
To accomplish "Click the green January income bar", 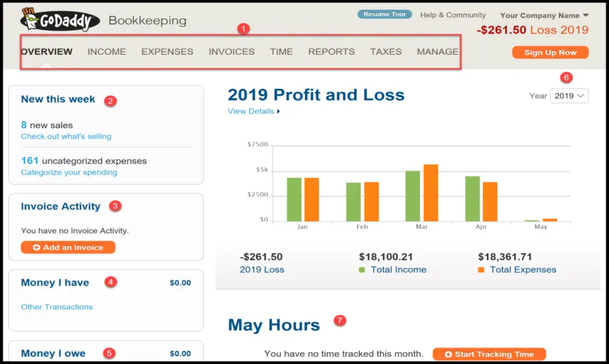I will 294,199.
